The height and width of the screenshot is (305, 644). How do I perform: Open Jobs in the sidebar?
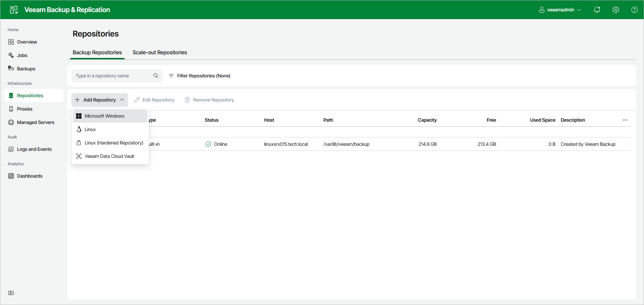point(34,55)
